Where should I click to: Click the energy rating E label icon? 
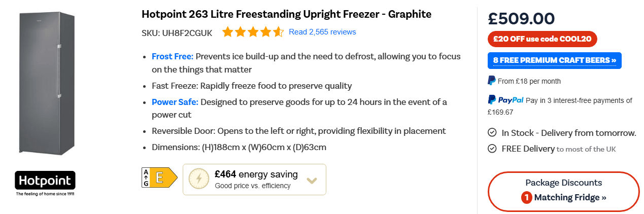tap(159, 178)
